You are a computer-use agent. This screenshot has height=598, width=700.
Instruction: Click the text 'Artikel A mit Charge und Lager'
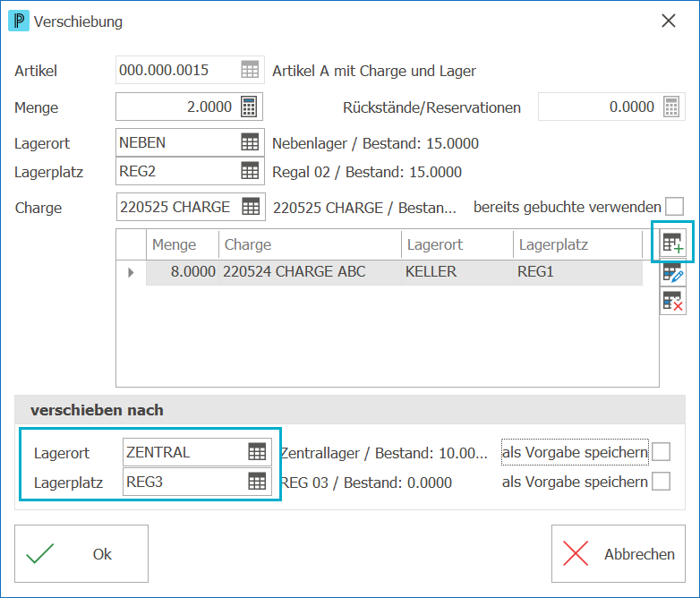point(374,71)
